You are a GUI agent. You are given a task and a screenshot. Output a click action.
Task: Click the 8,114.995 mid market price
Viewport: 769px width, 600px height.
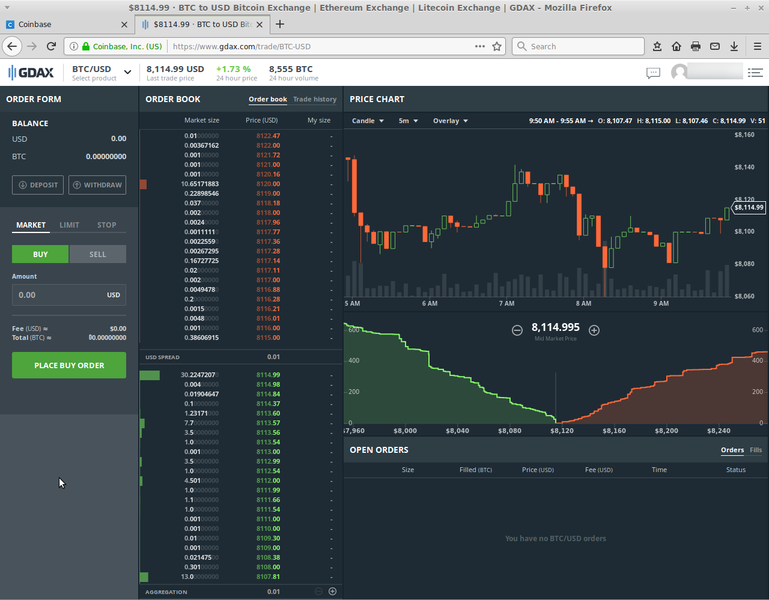555,327
